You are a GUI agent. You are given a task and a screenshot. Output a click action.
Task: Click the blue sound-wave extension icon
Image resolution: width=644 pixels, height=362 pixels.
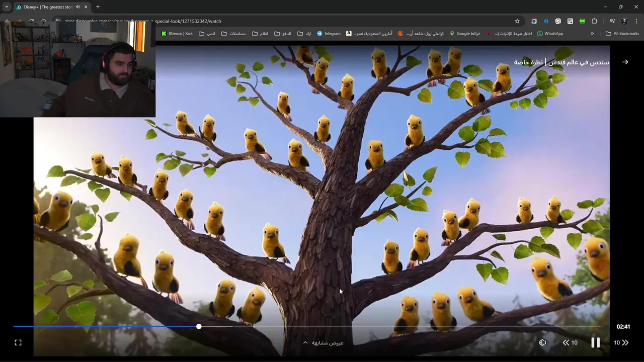(546, 21)
